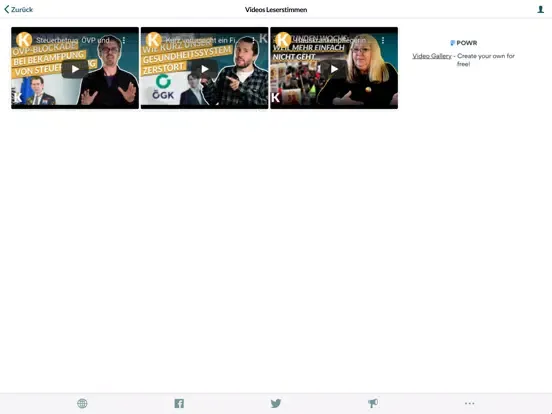
Task: Open the POWR logo link
Action: click(464, 43)
